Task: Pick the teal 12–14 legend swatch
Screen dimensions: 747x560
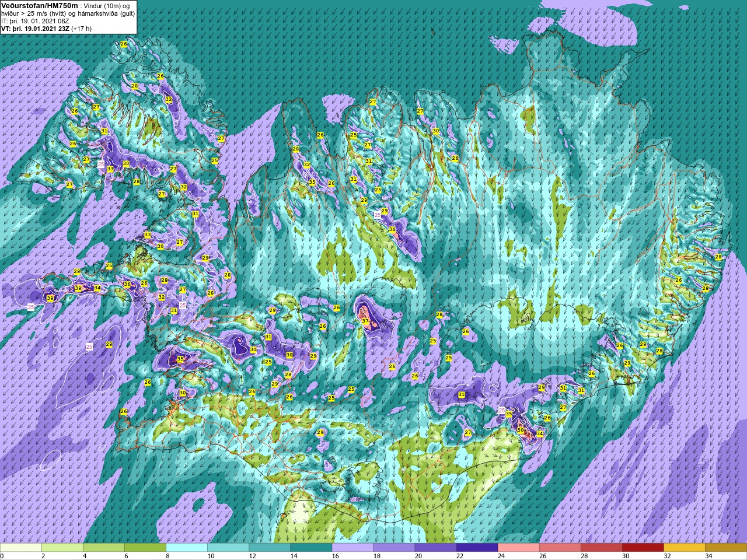Action: click(270, 548)
